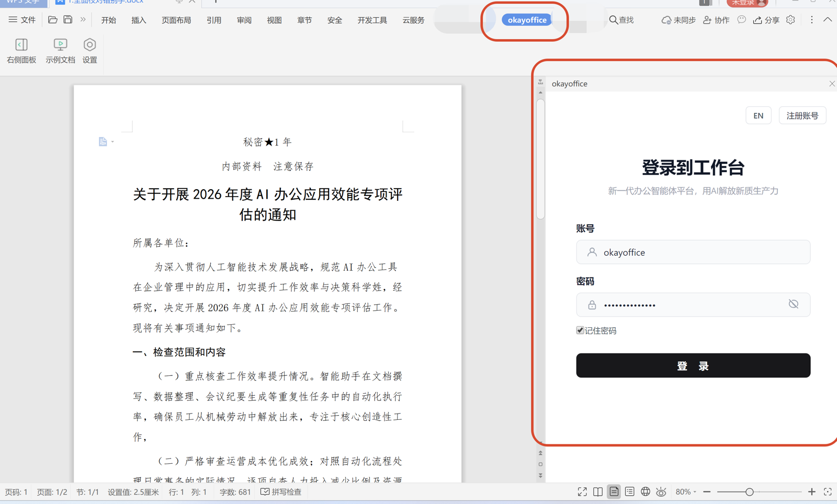The width and height of the screenshot is (837, 504).
Task: Click the 字数: 681 word count
Action: tap(235, 492)
